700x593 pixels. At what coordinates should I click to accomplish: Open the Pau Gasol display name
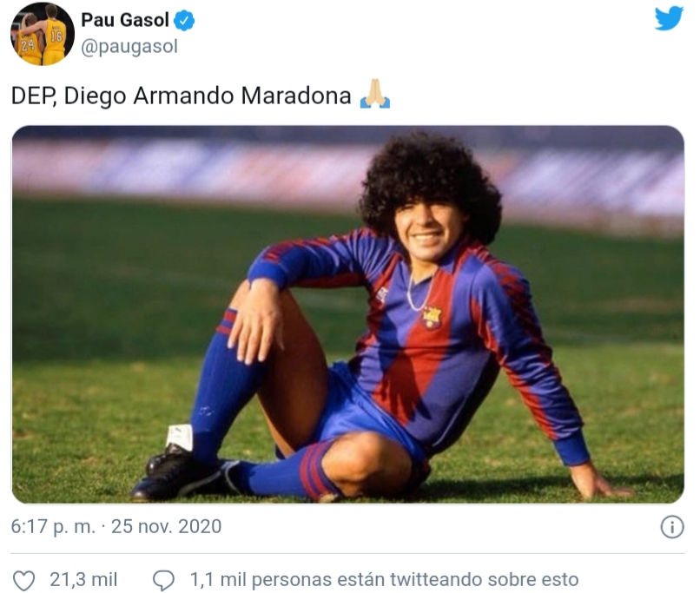124,20
